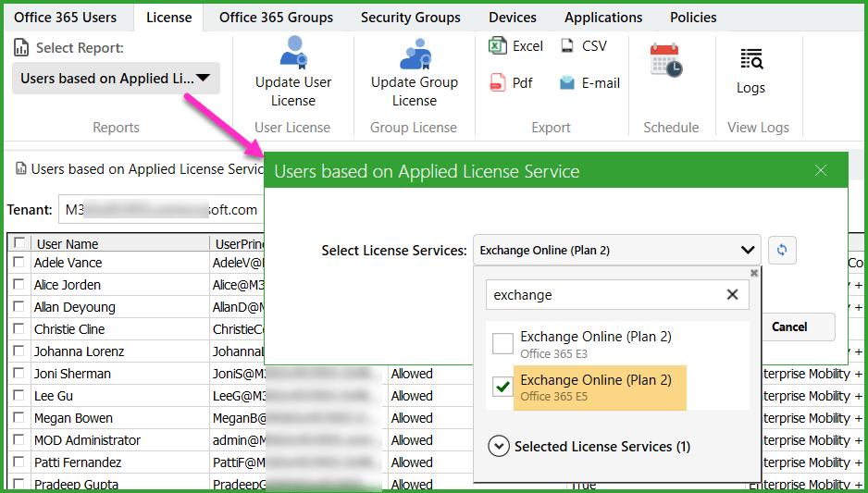Check the Patti Fernandez row checkbox
868x493 pixels.
tap(19, 462)
